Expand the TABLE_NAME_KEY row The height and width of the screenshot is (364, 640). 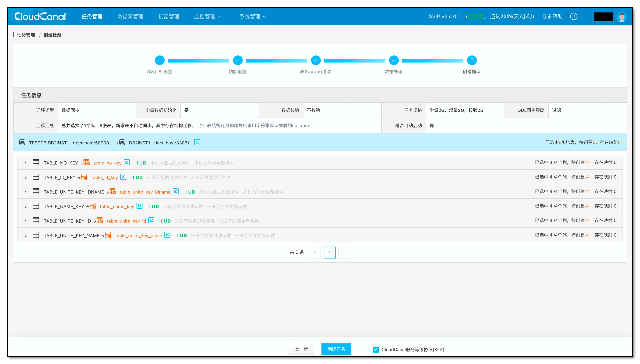point(26,206)
